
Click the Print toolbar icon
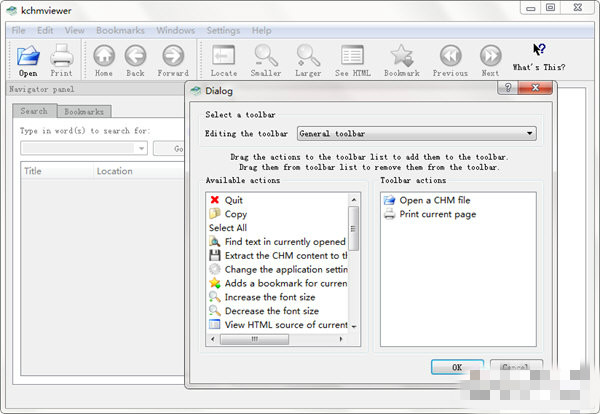[x=61, y=59]
